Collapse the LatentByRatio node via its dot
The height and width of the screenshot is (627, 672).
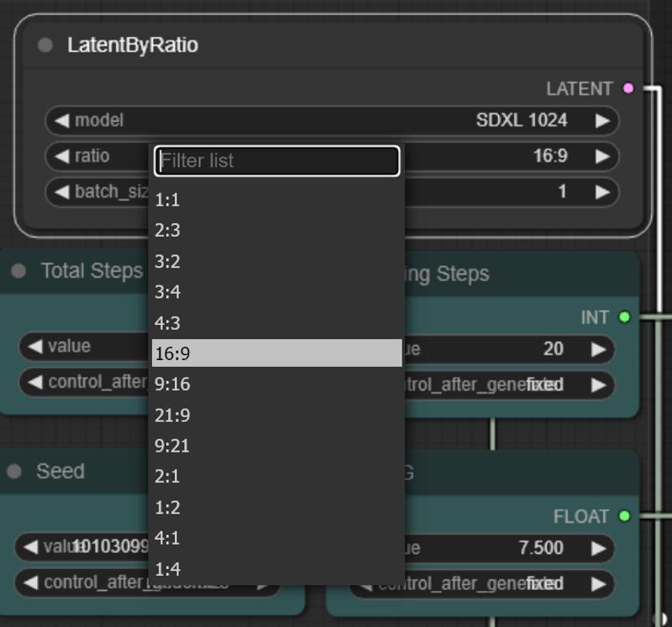pyautogui.click(x=45, y=45)
